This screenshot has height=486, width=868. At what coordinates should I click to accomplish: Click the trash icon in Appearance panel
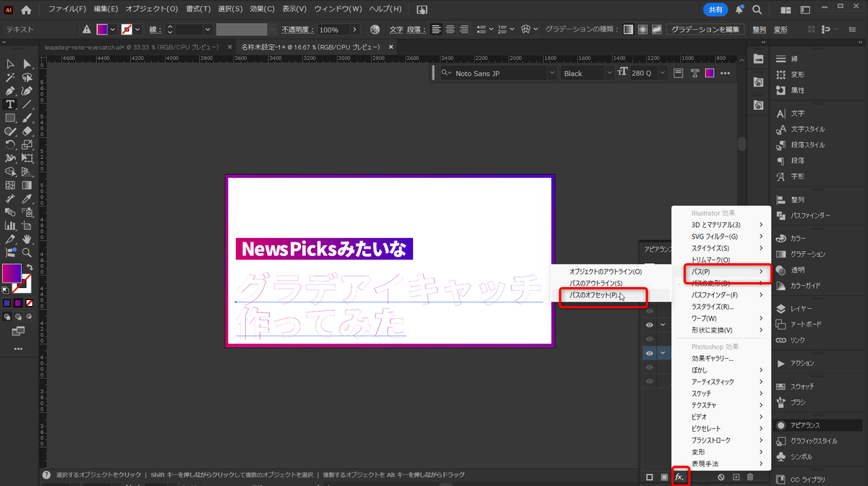(750, 477)
